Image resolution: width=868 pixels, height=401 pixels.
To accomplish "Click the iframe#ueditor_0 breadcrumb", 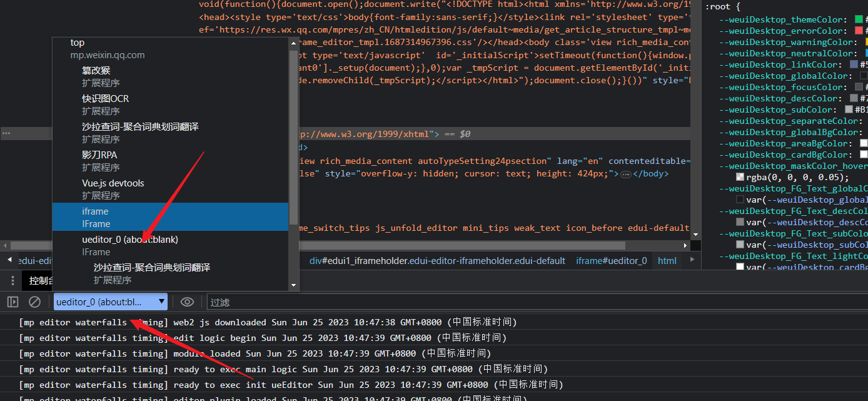I will pos(611,261).
